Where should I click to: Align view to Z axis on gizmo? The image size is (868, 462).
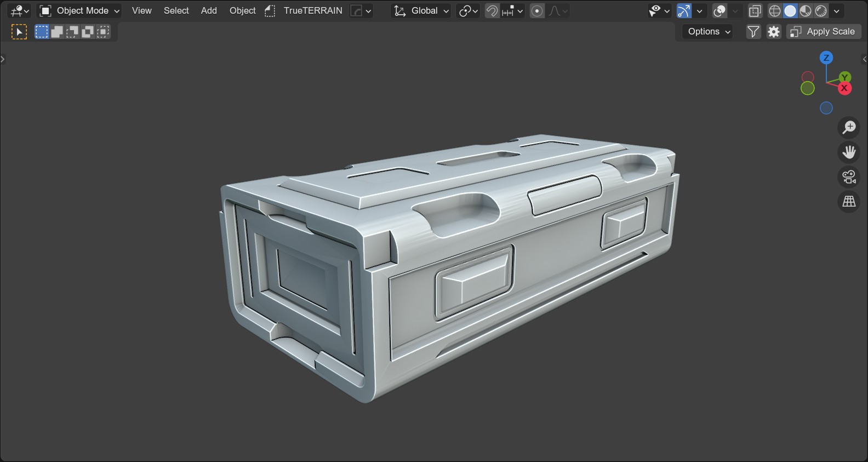826,58
